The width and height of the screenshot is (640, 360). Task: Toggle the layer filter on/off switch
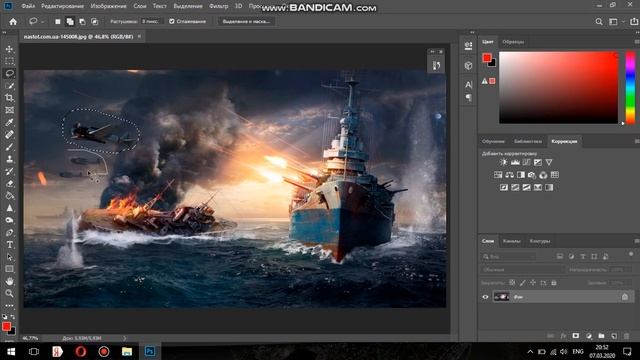point(631,255)
